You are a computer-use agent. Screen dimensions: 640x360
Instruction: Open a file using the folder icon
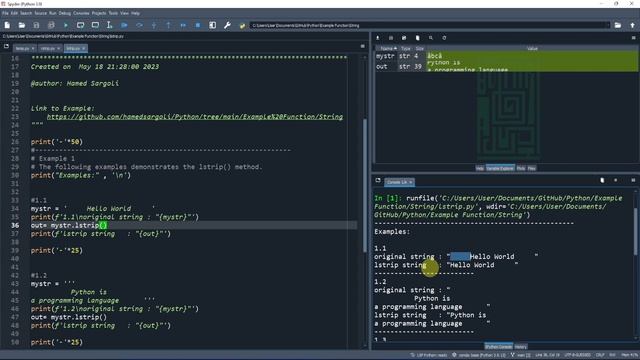click(22, 25)
